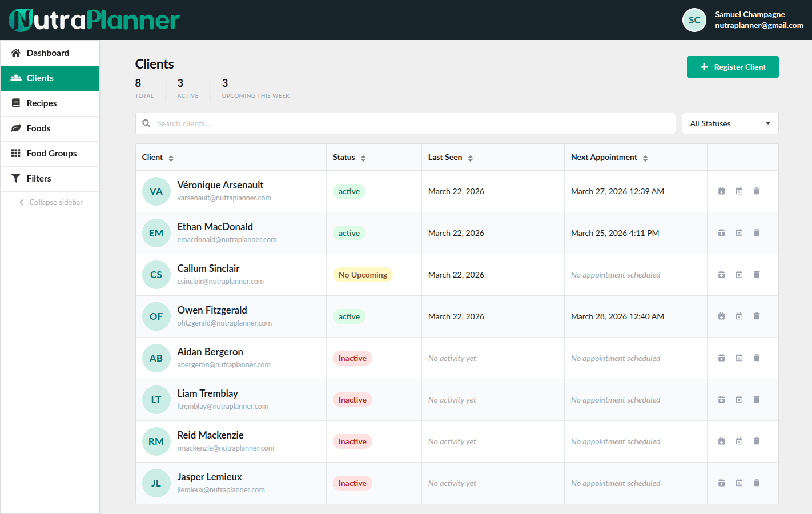Go to Food Groups in the sidebar
The image size is (812, 514).
point(51,154)
